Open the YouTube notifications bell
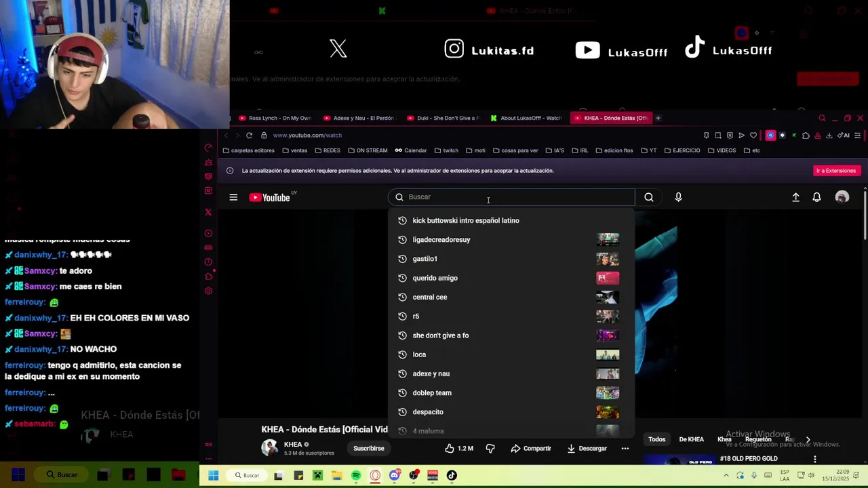868x488 pixels. click(x=816, y=197)
